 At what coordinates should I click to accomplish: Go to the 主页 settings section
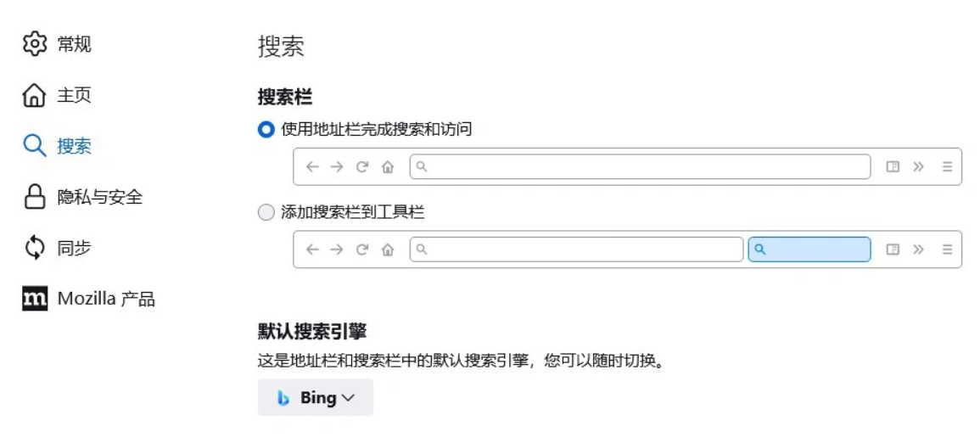point(74,95)
